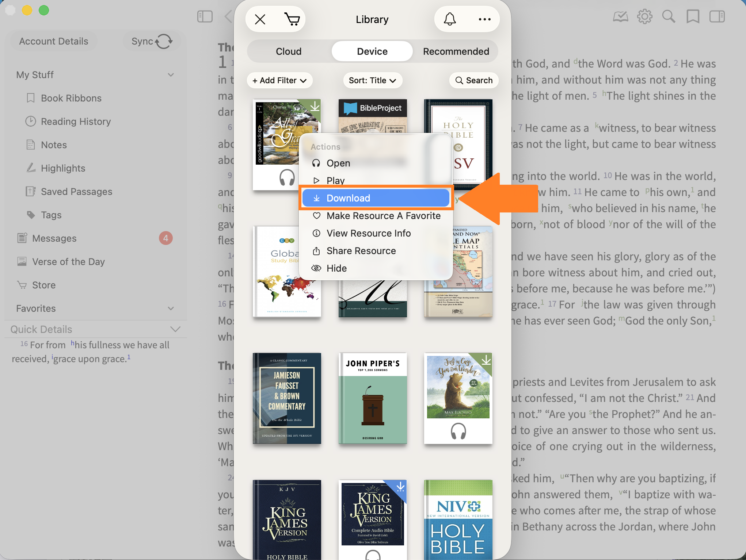746x560 pixels.
Task: Select Make Resource A Favorite
Action: tap(376, 216)
